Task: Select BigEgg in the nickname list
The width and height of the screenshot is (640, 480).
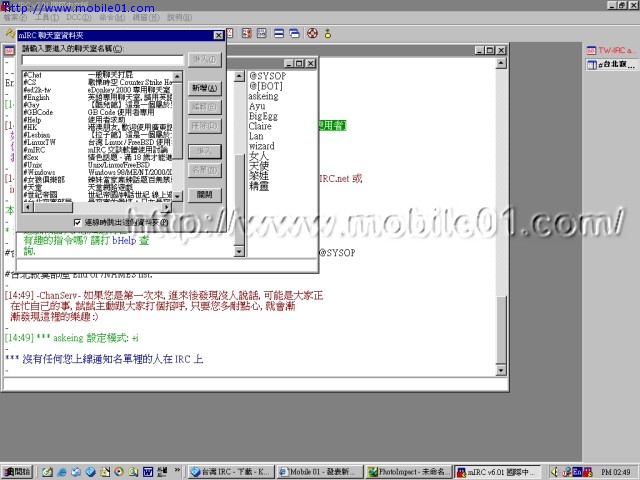Action: point(263,116)
